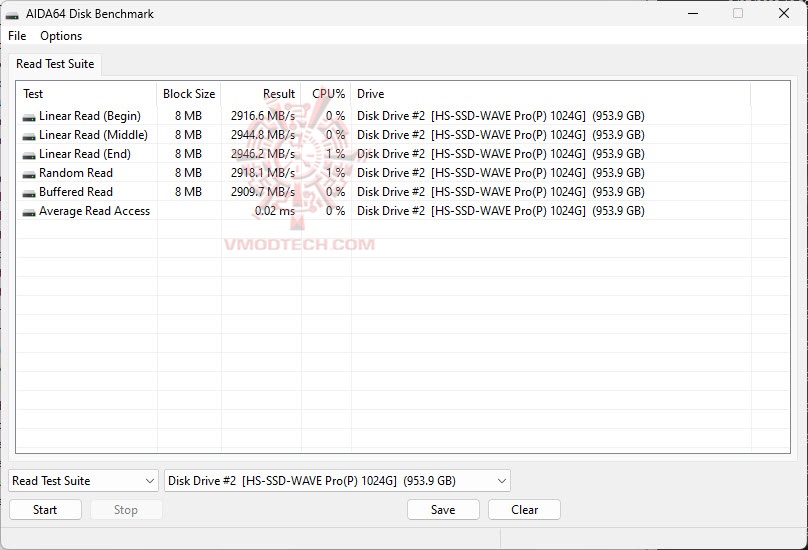Screen dimensions: 808x550
Task: Select the Buffered Read row label
Action: tap(76, 192)
